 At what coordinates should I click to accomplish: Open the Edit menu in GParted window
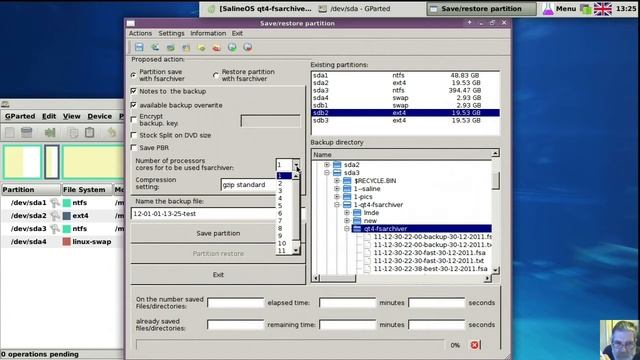(49, 116)
